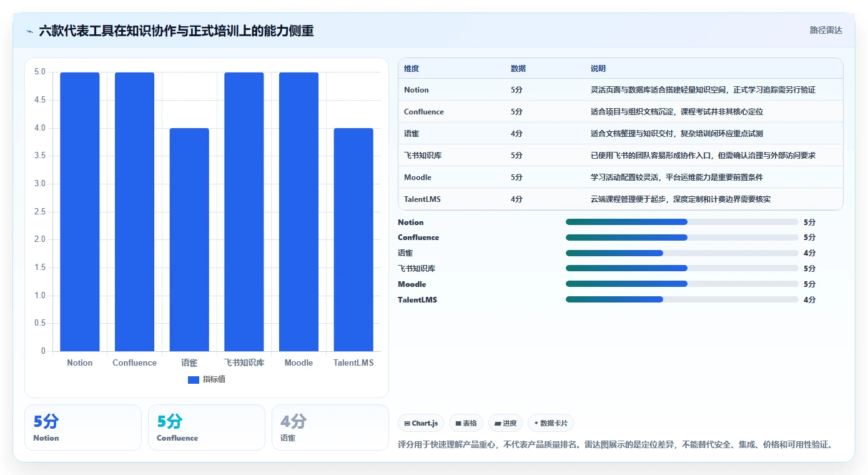The image size is (868, 475).
Task: Select the 数据卡片 tag chip
Action: pyautogui.click(x=551, y=423)
